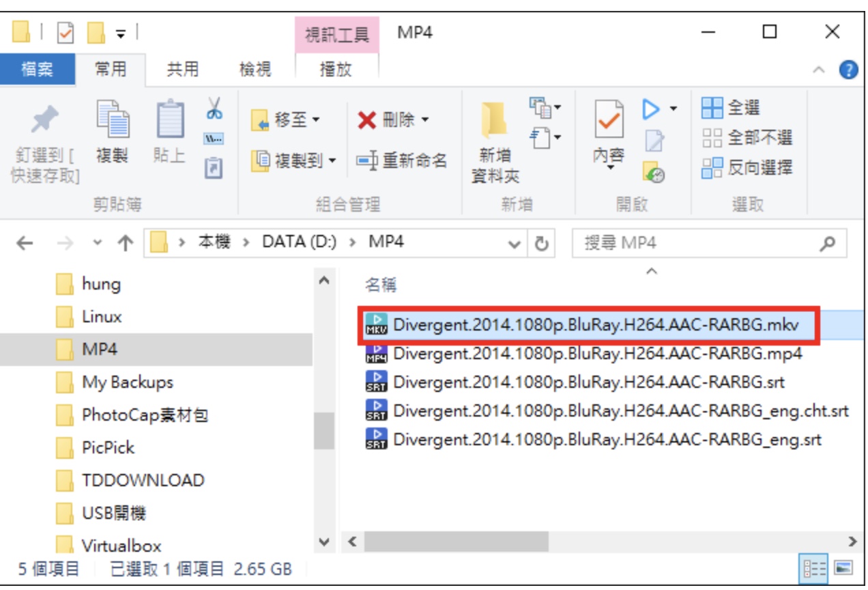868x590 pixels.
Task: Click the Search MP4 input field
Action: [710, 244]
